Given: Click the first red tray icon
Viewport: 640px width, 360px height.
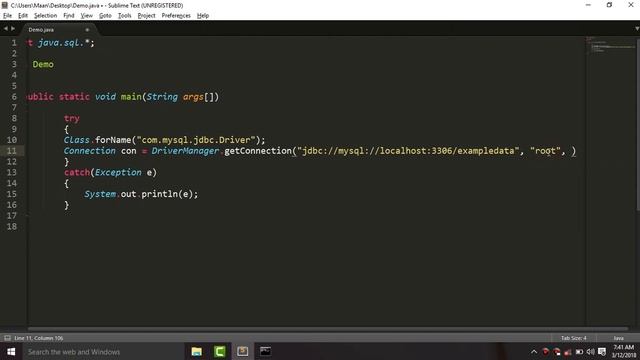Looking at the screenshot, I should pos(545,351).
